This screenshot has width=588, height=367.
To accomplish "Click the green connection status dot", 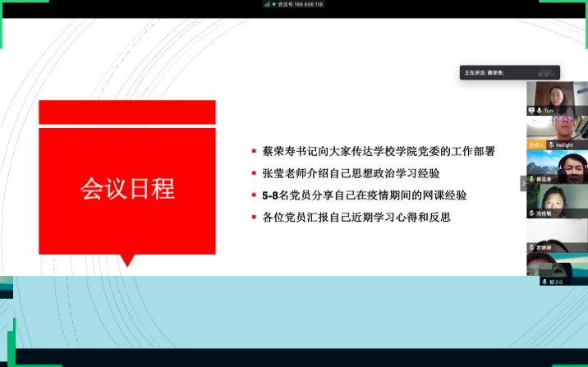I will coord(273,4).
